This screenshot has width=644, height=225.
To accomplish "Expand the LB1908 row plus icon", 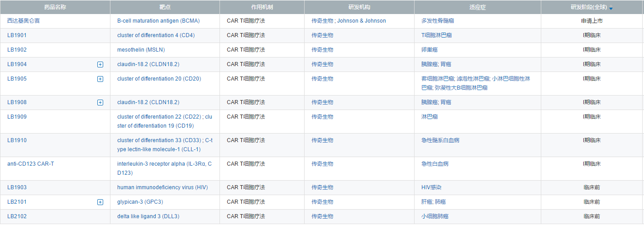I will pyautogui.click(x=100, y=102).
